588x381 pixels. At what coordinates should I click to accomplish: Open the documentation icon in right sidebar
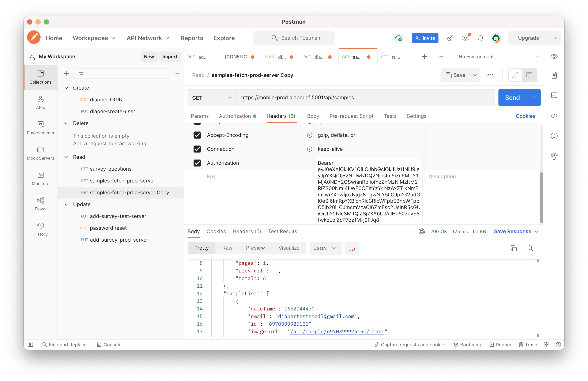(x=554, y=75)
